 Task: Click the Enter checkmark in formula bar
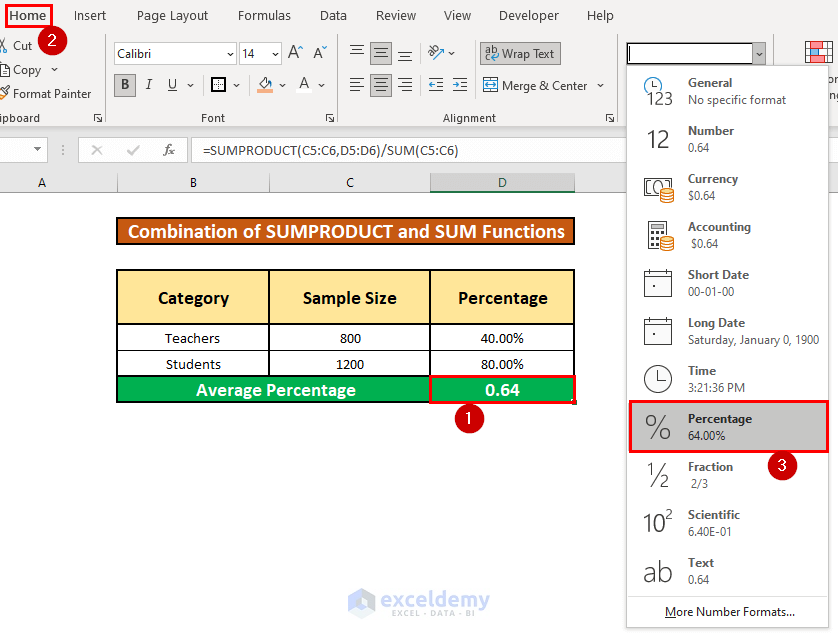coord(133,150)
